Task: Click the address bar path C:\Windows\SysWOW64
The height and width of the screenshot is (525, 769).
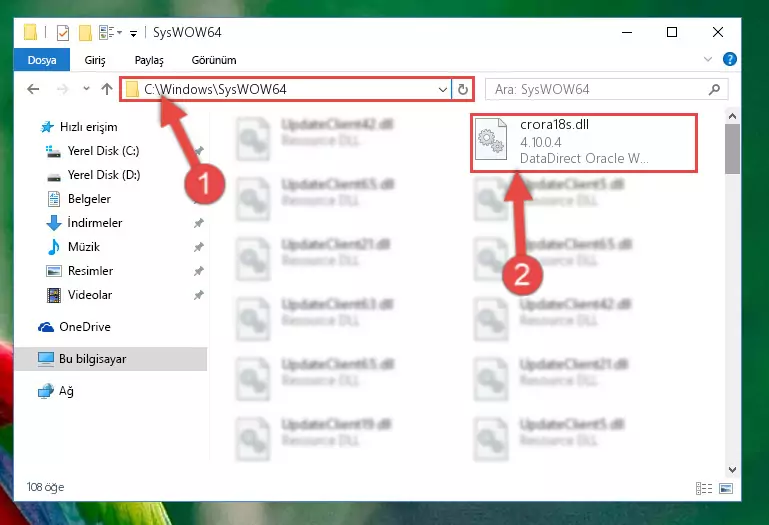Action: point(215,89)
